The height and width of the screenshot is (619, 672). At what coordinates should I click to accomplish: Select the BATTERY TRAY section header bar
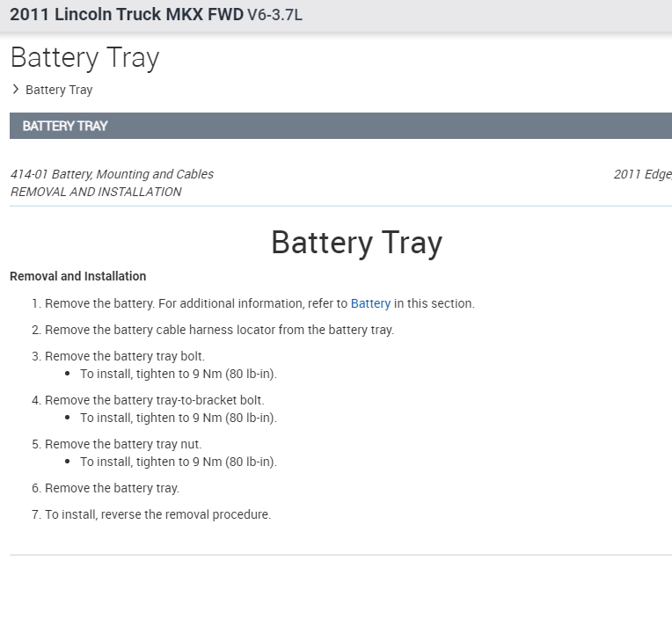[x=340, y=126]
